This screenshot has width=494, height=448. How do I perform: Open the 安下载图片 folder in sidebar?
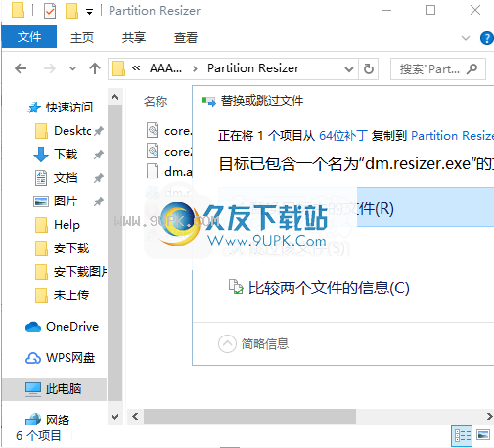click(70, 272)
